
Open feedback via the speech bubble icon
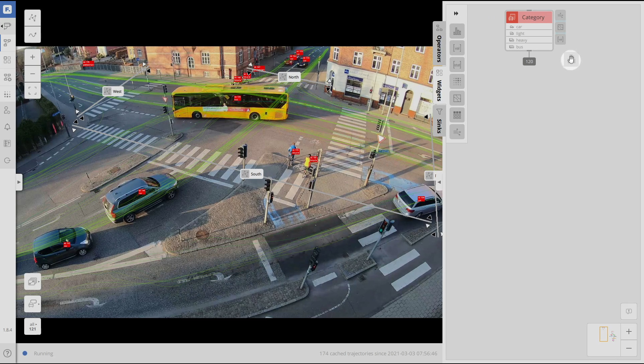tap(629, 311)
